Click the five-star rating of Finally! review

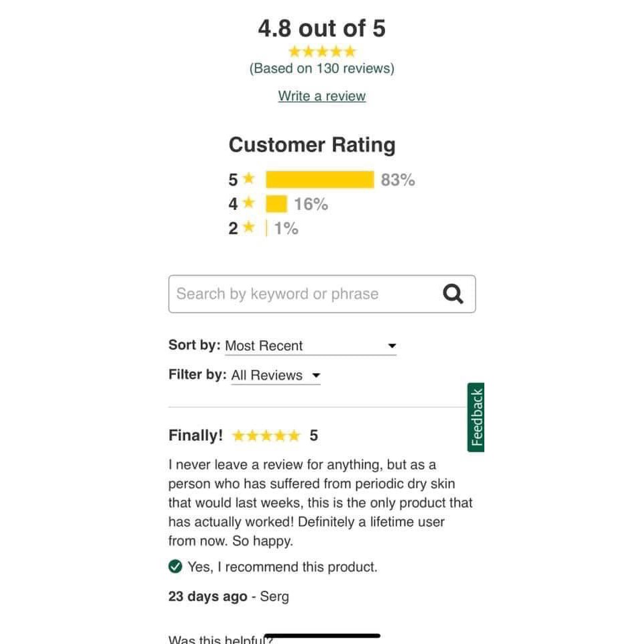tap(266, 436)
